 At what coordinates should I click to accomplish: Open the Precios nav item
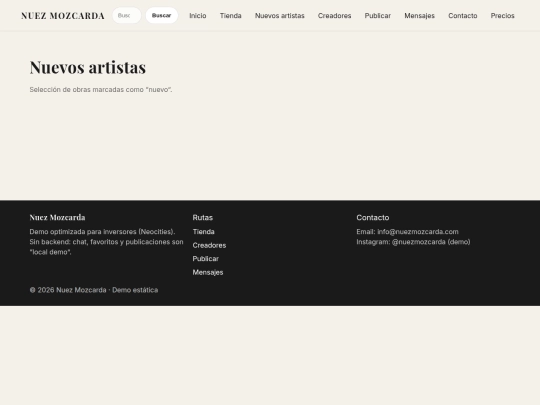coord(502,16)
